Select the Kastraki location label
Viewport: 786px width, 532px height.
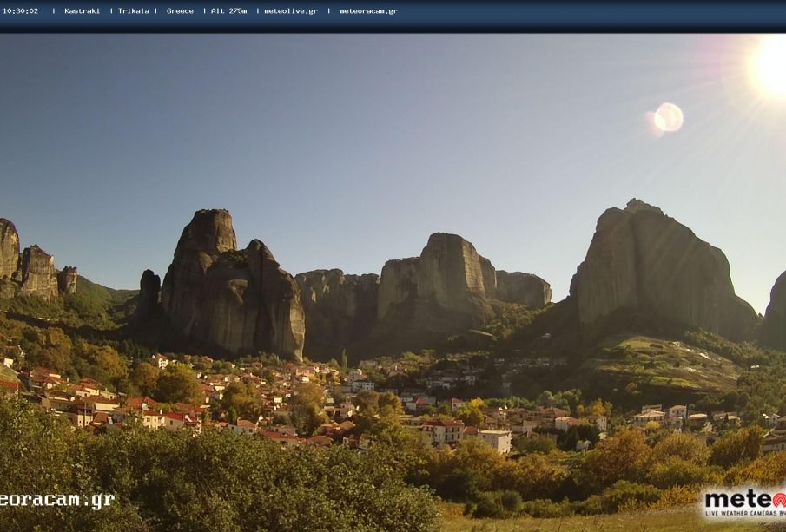tap(82, 11)
